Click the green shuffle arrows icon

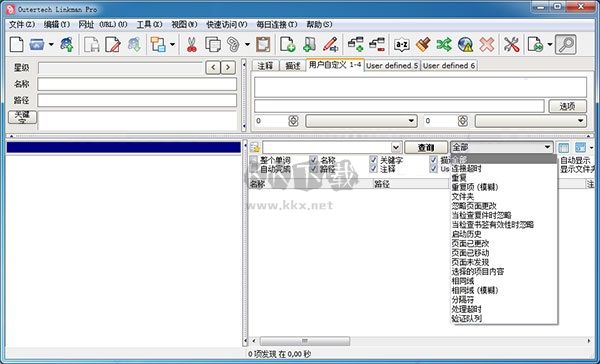[444, 44]
